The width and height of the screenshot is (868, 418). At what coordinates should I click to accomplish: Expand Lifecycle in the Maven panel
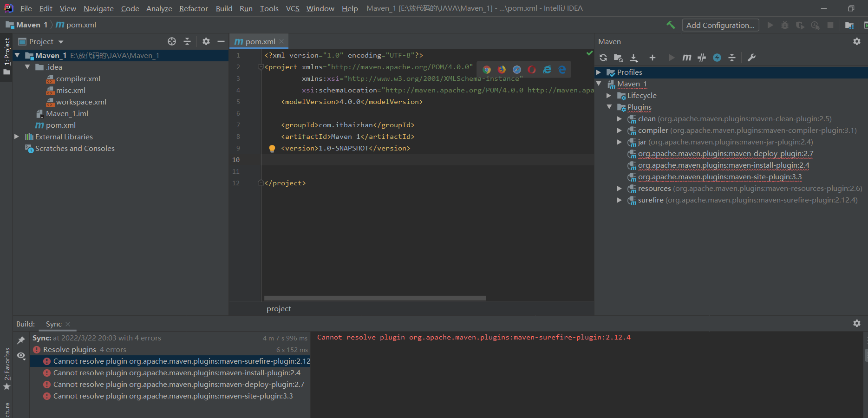tap(609, 96)
